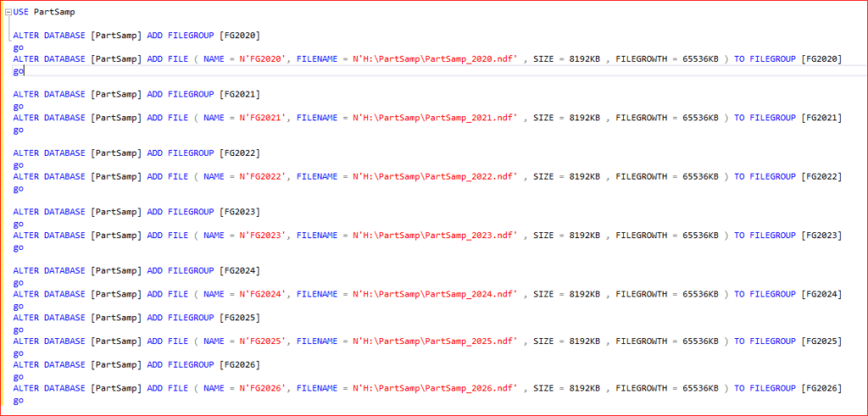Place cursor on the N'FG2021' name string
The width and height of the screenshot is (868, 416).
click(x=260, y=118)
